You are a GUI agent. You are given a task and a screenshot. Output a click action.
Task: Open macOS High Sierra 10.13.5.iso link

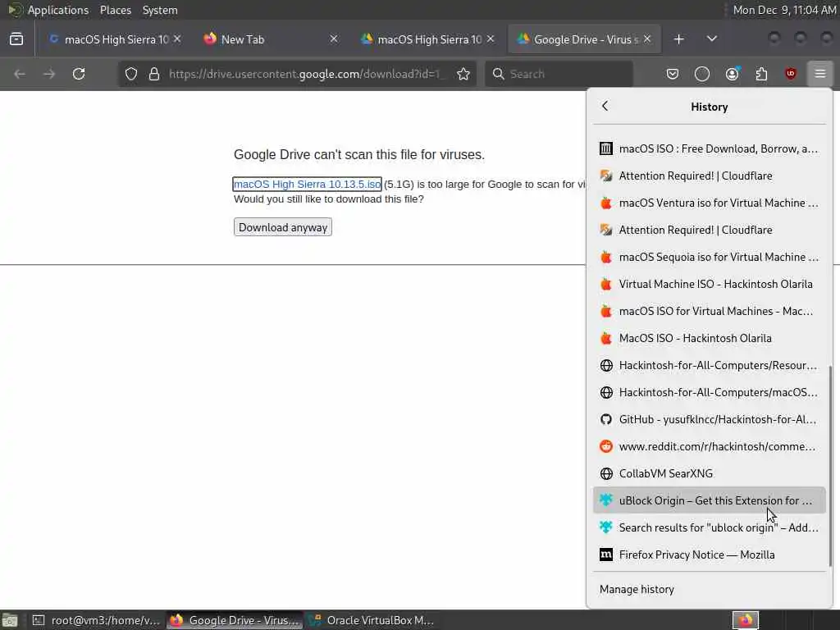coord(307,184)
